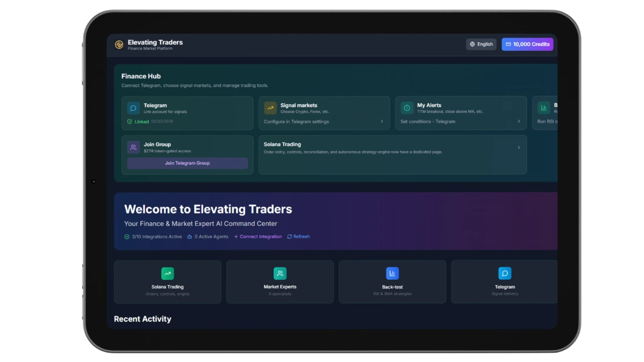This screenshot has width=644, height=362.
Task: Click 'Set conditions - Telegram' text
Action: pos(428,122)
